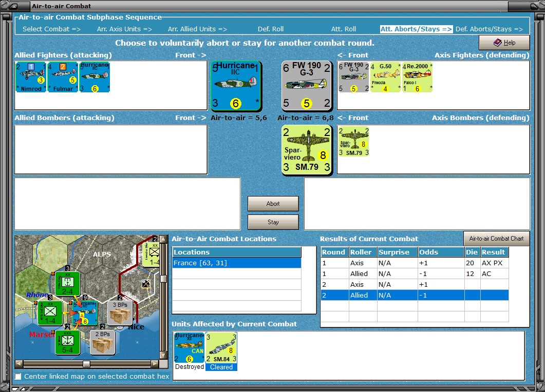Click the 3 BPs supply counter on map
Viewport: 545px width, 392px height.
point(120,313)
